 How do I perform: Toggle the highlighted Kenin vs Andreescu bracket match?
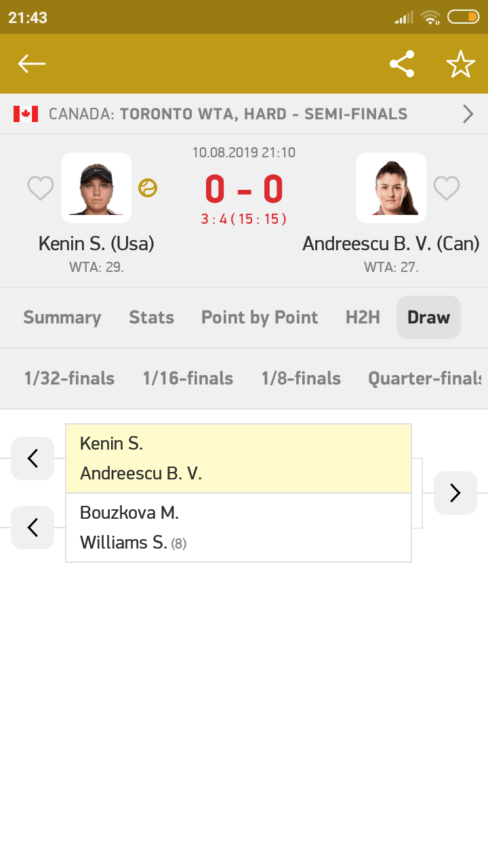click(x=238, y=458)
